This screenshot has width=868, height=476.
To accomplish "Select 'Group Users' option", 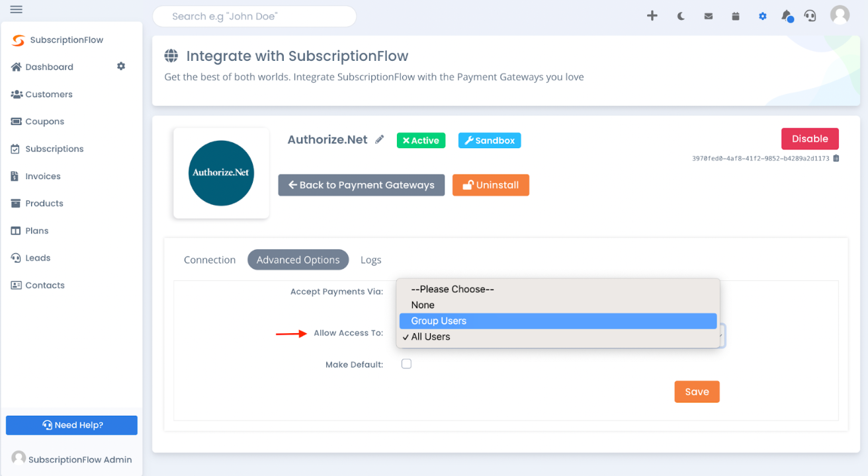I will coord(558,321).
